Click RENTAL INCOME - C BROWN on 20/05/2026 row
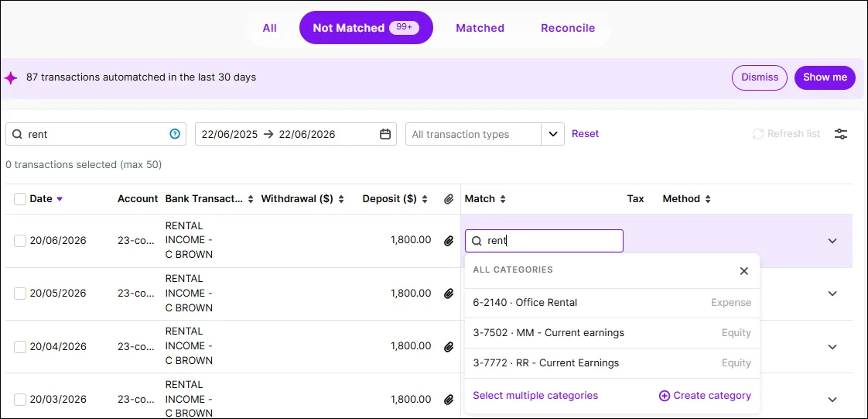Screen dimensions: 868x419 point(190,294)
